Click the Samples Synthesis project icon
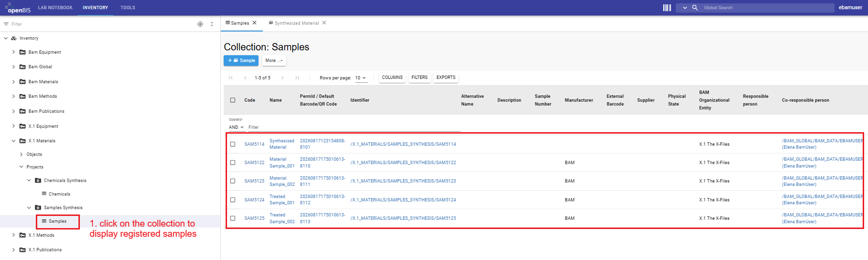 click(38, 208)
